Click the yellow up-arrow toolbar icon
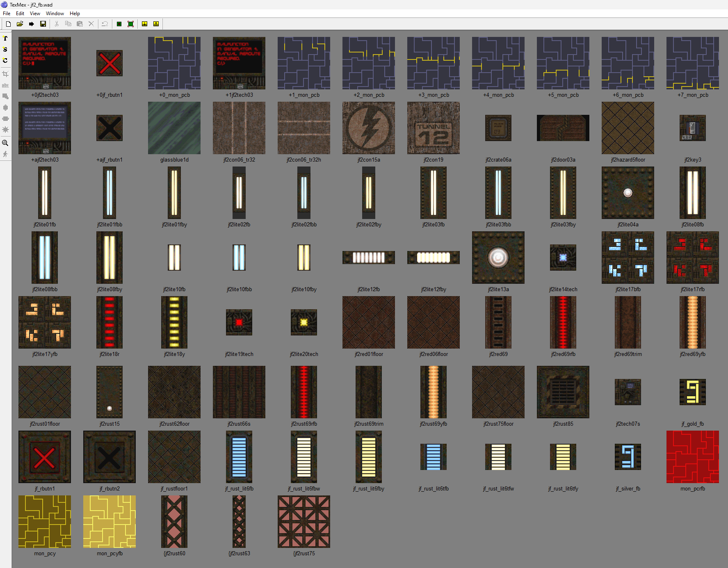Viewport: 728px width, 568px height. 156,24
